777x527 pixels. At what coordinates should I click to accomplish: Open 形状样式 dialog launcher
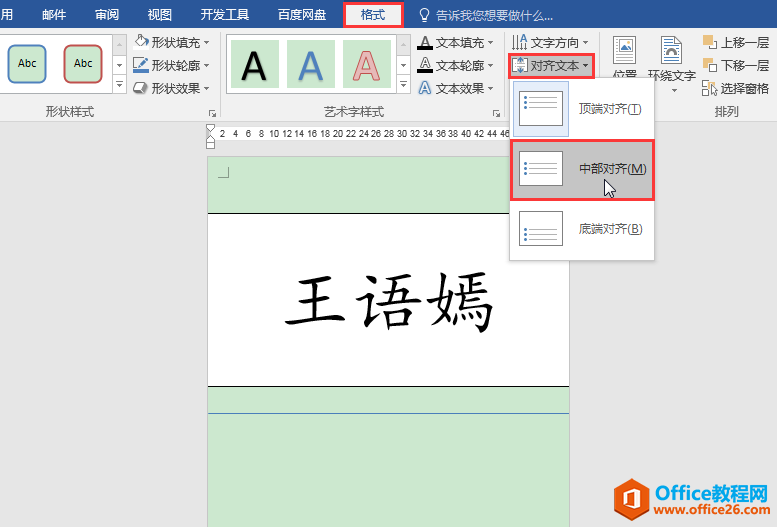(x=212, y=114)
